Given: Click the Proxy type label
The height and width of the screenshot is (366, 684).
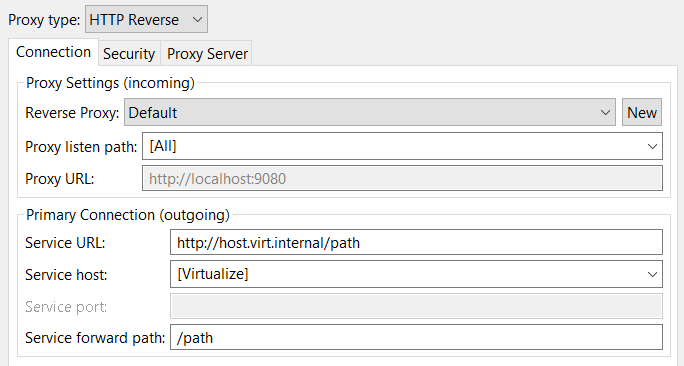Looking at the screenshot, I should point(44,20).
